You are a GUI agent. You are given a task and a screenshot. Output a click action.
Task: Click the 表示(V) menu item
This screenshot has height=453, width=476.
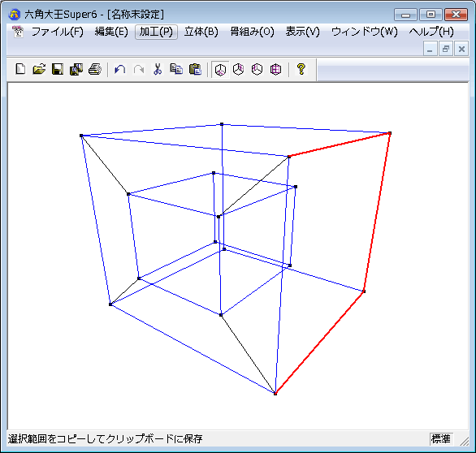coord(303,32)
